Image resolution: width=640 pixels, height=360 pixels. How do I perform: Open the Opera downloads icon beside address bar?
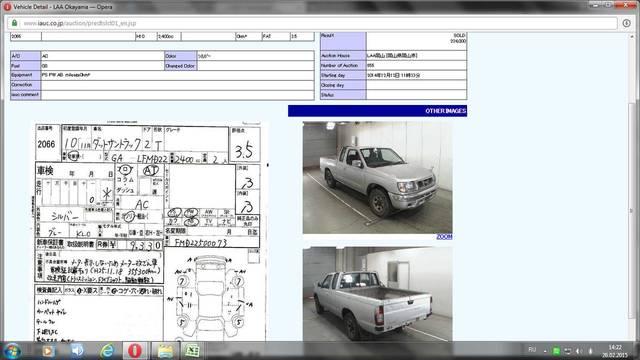[627, 23]
